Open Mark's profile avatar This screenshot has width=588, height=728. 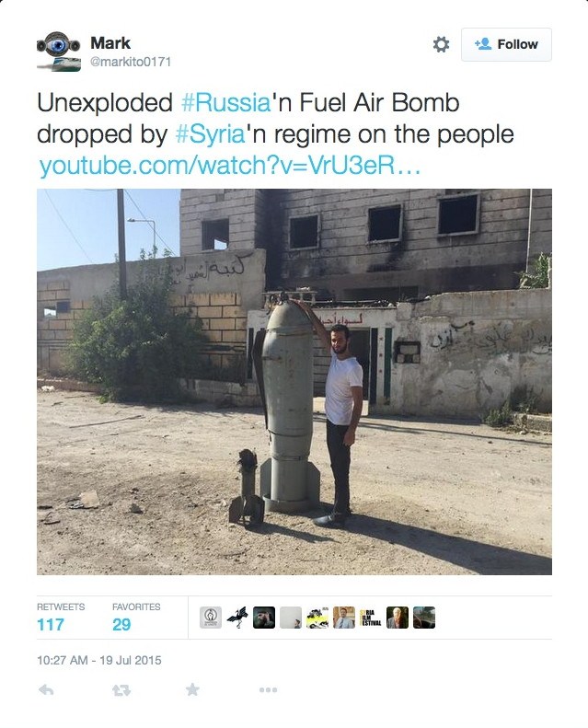click(59, 51)
